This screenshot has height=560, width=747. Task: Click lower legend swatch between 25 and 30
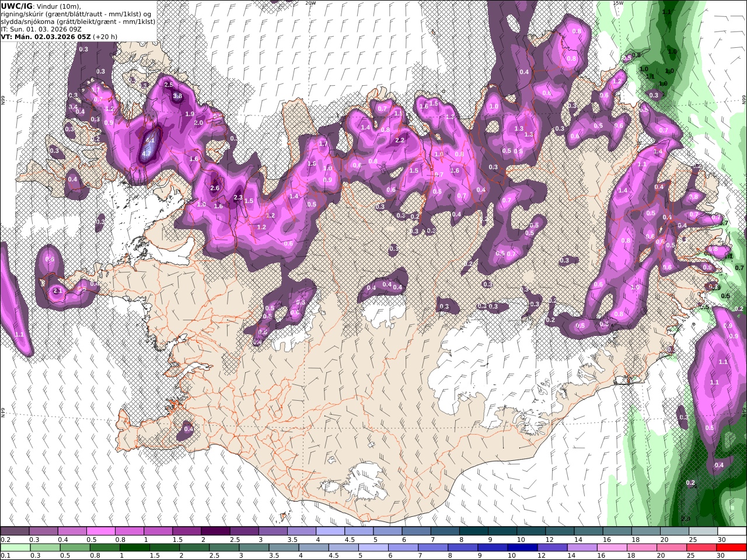pyautogui.click(x=700, y=548)
